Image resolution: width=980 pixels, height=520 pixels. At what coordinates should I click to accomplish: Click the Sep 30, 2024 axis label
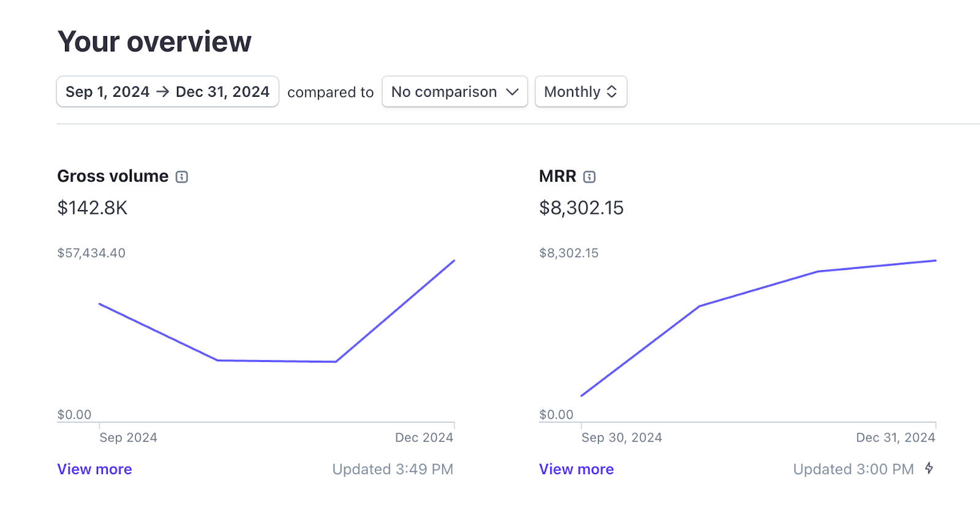tap(622, 437)
